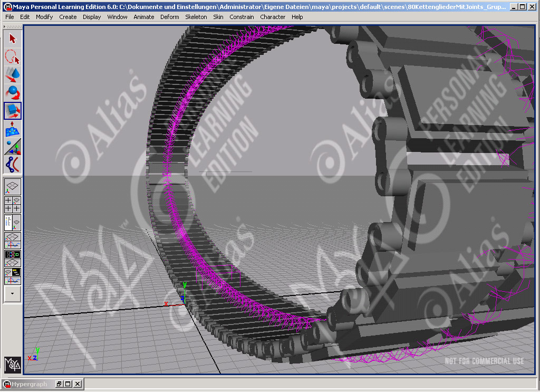Screen dimensions: 540x392
Task: Switch to four view layout
Action: (x=13, y=204)
